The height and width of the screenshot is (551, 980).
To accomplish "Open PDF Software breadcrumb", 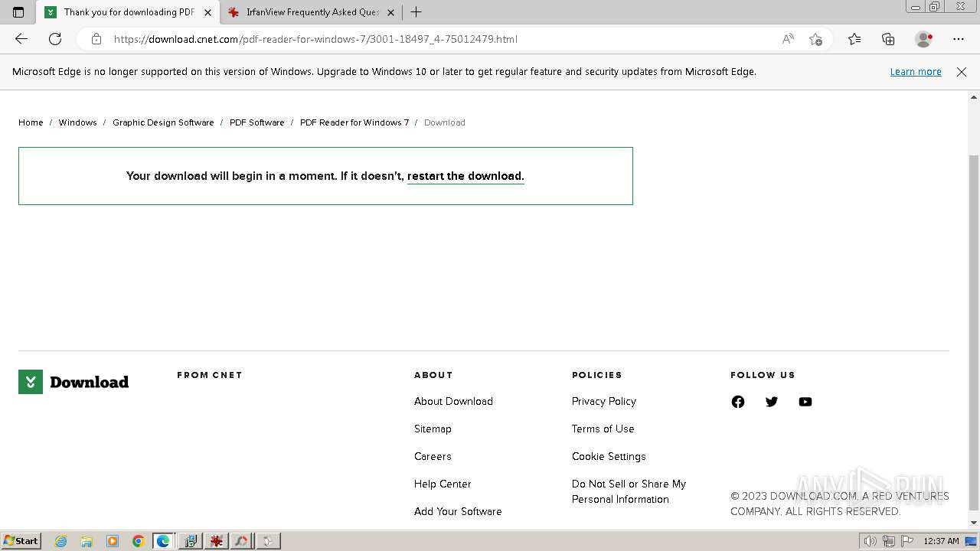I will click(256, 122).
